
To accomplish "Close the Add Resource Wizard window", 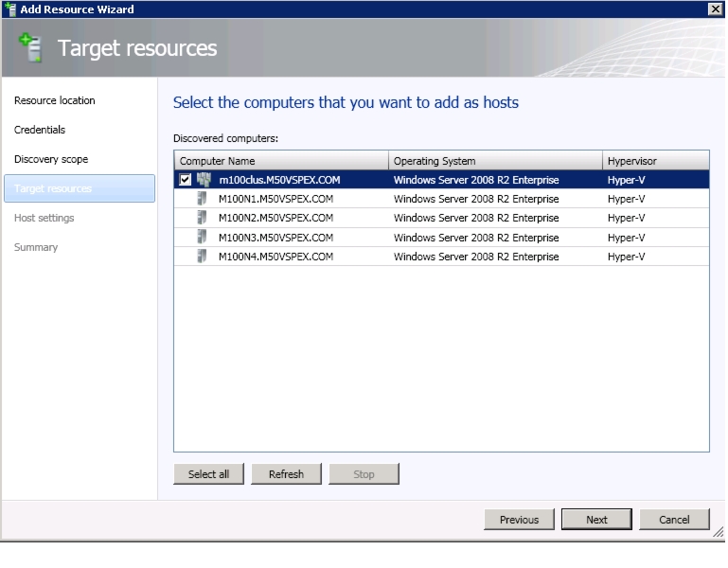I will pyautogui.click(x=715, y=9).
